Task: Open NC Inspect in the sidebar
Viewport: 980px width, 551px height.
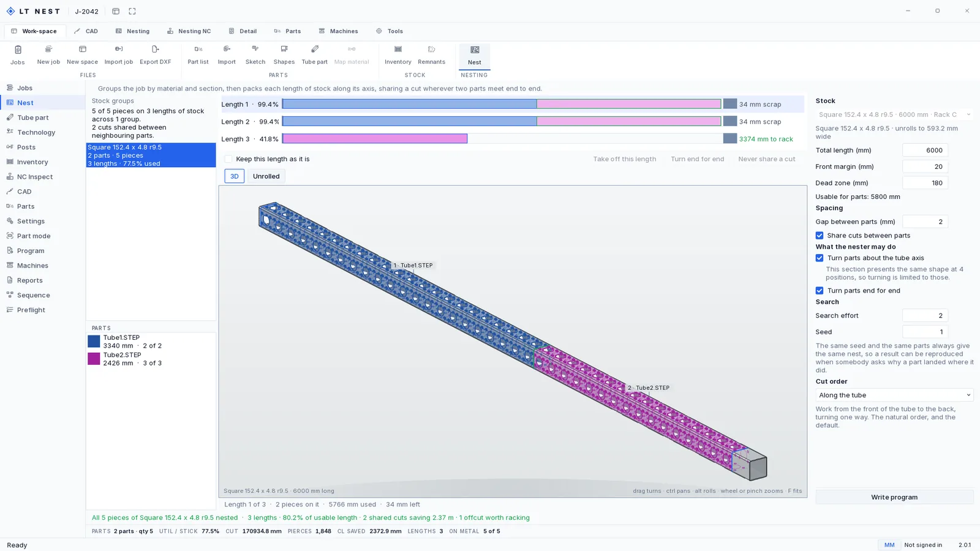Action: tap(43, 176)
